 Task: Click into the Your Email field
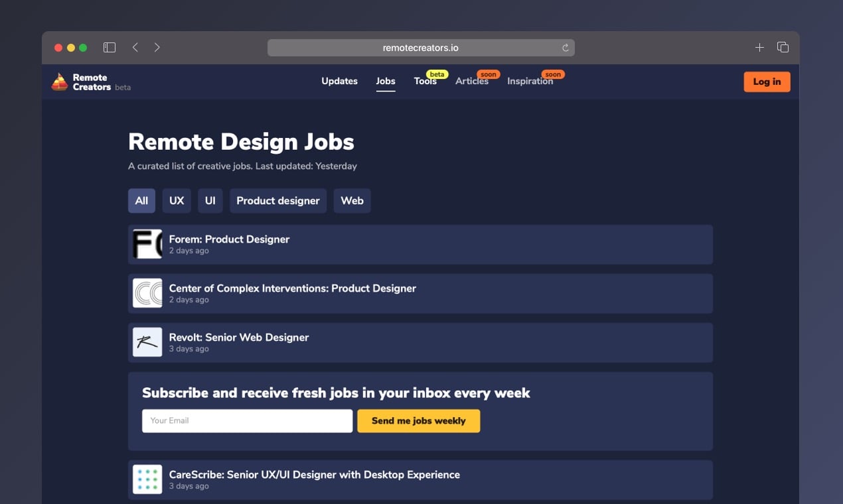coord(247,421)
